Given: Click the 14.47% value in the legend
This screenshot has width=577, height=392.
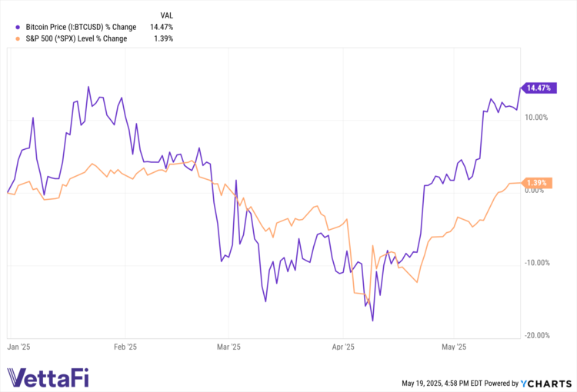Looking at the screenshot, I should tap(162, 28).
